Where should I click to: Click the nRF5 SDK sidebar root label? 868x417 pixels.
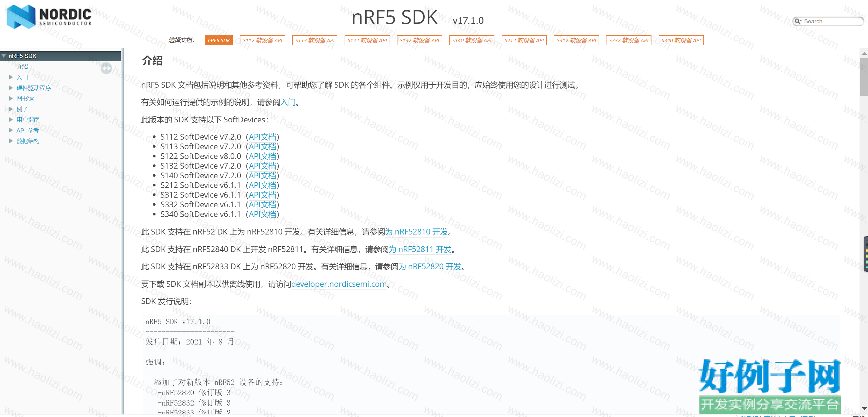23,56
